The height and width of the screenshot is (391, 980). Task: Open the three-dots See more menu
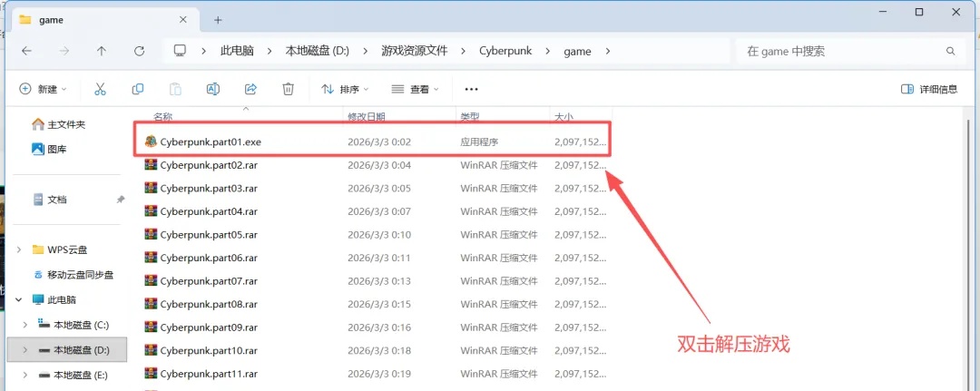[471, 89]
